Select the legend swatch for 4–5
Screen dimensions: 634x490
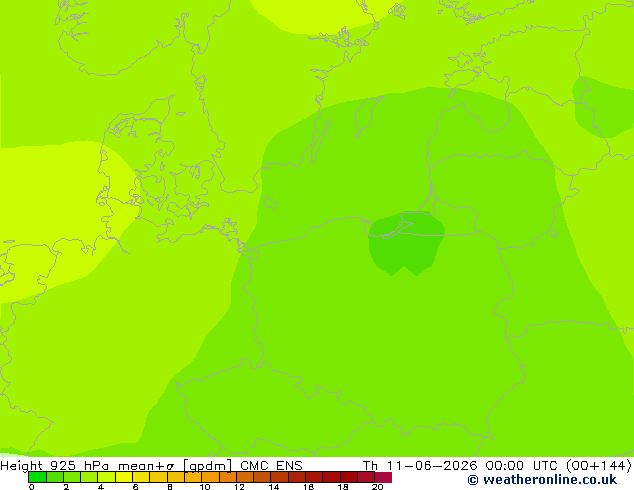(x=106, y=477)
